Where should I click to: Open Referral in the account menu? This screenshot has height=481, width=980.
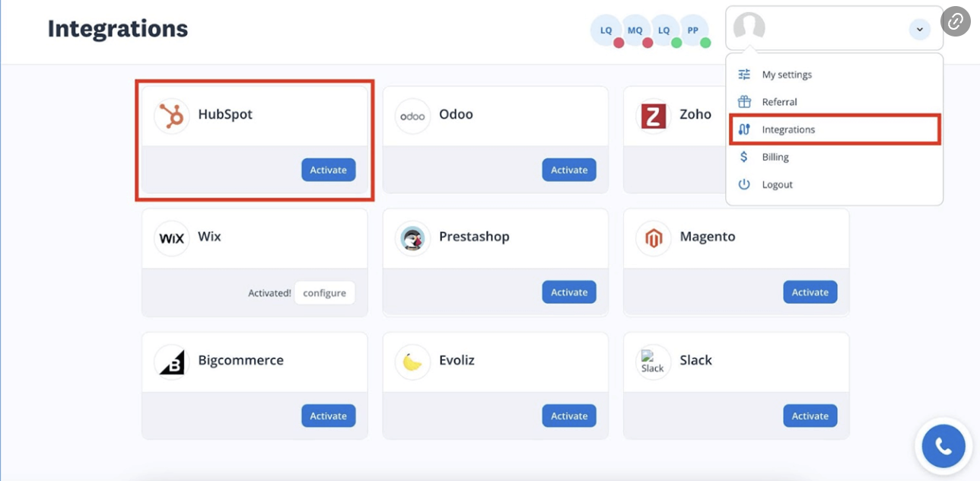[779, 102]
